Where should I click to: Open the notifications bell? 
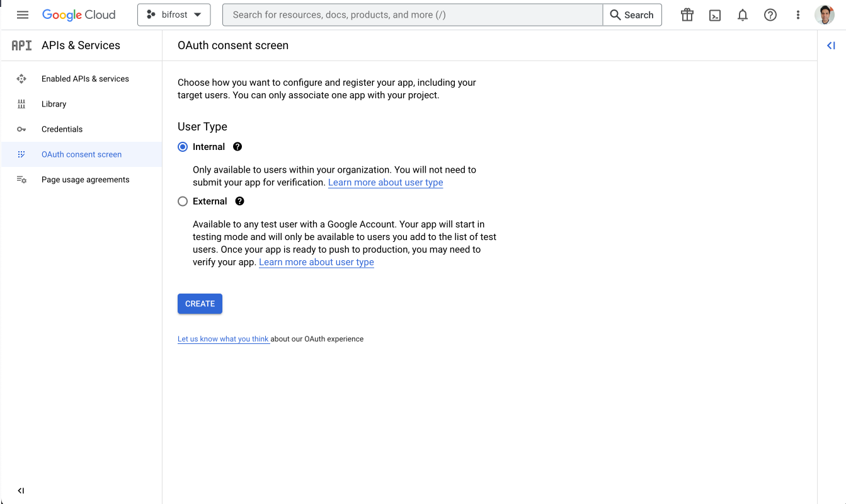[x=743, y=15]
